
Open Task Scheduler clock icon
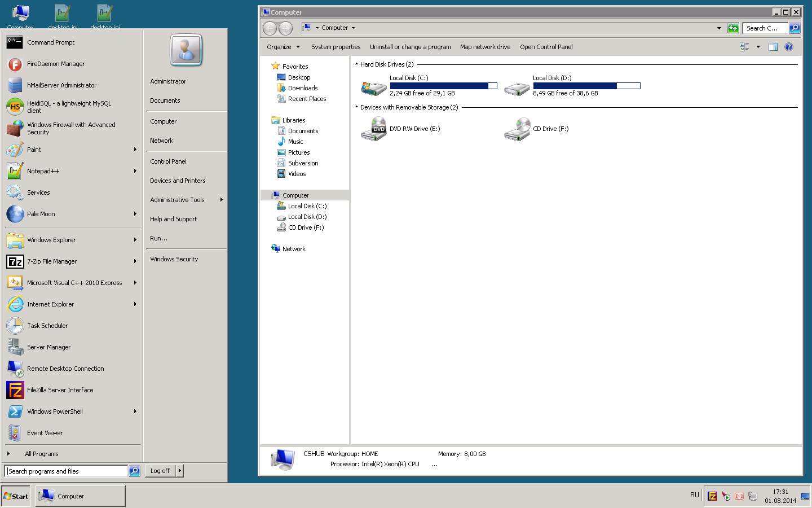(x=15, y=326)
